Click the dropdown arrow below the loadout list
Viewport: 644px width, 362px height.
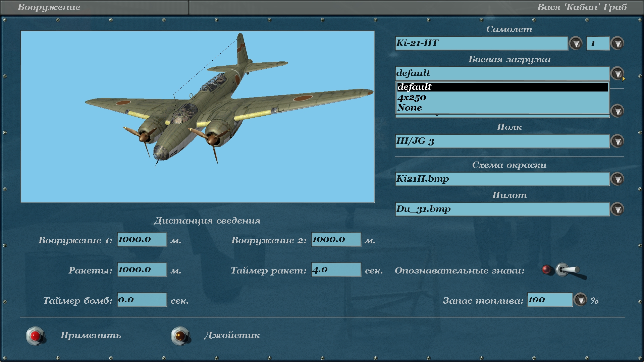pos(617,111)
